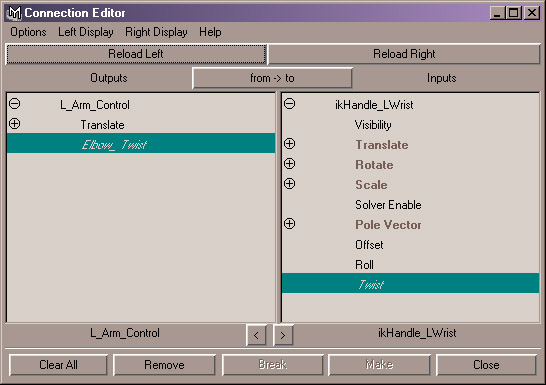Click the Clear All button
Viewport: 546px width, 385px height.
tap(58, 365)
